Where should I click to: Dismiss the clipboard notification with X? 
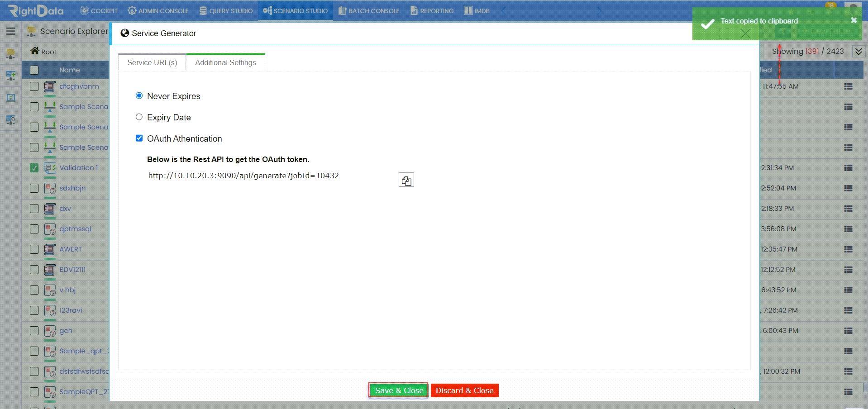854,20
